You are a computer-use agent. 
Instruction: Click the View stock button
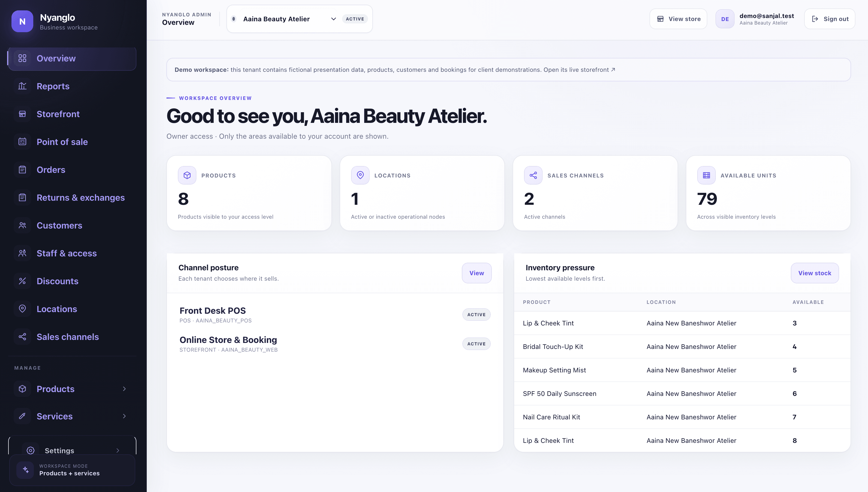[815, 273]
